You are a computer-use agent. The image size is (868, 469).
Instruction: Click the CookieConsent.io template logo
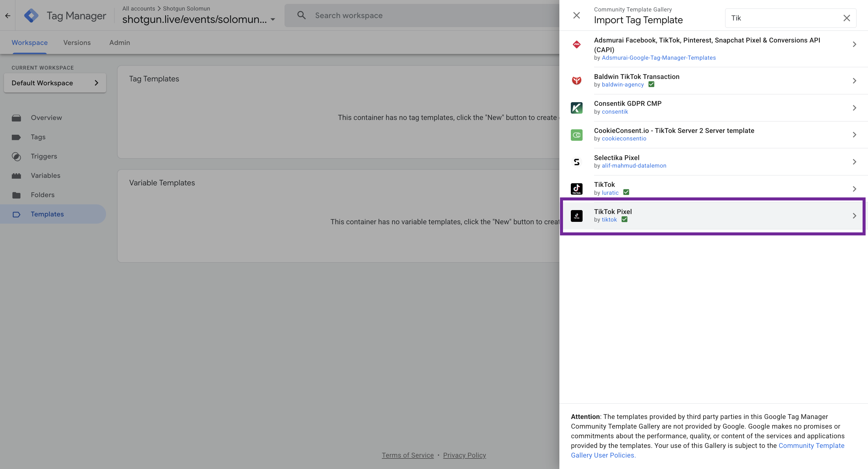pos(577,135)
